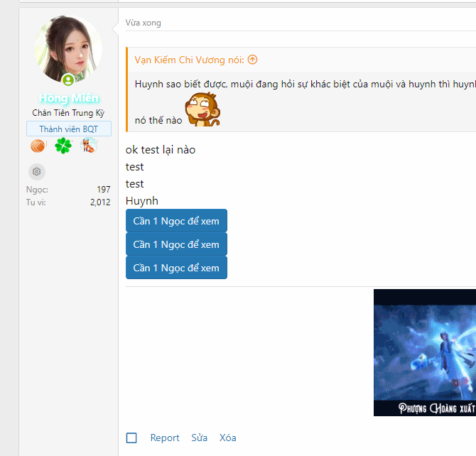Image resolution: width=476 pixels, height=456 pixels.
Task: Open the Phượng Hoàng signature image
Action: pos(424,352)
